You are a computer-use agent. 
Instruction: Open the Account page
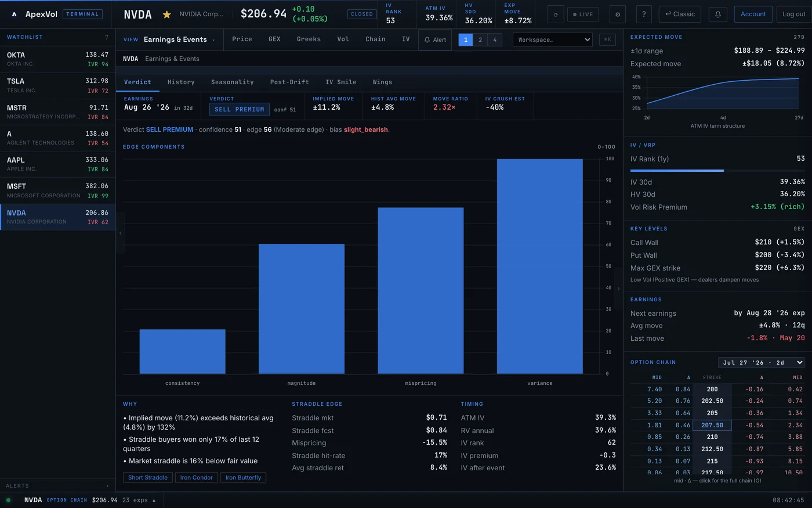[x=753, y=15]
